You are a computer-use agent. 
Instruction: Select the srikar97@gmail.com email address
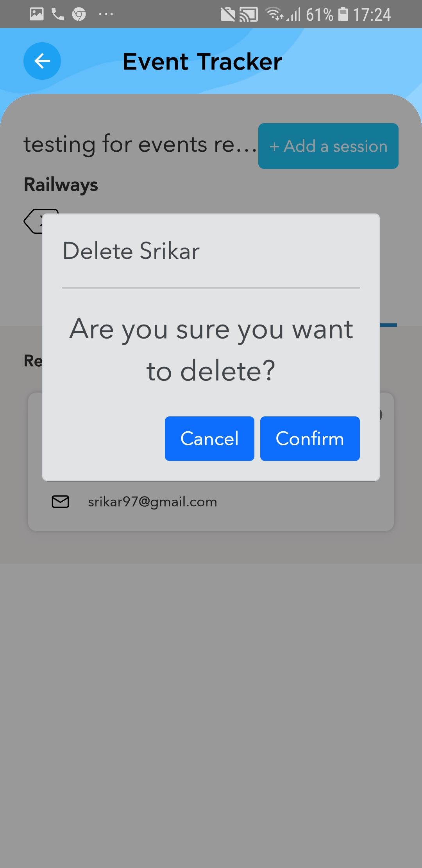pyautogui.click(x=152, y=502)
